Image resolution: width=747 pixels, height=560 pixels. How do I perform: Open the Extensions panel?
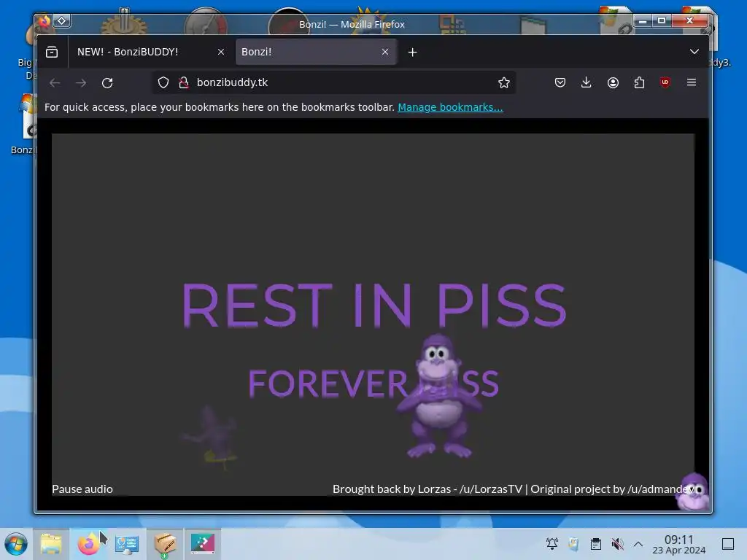click(x=639, y=83)
